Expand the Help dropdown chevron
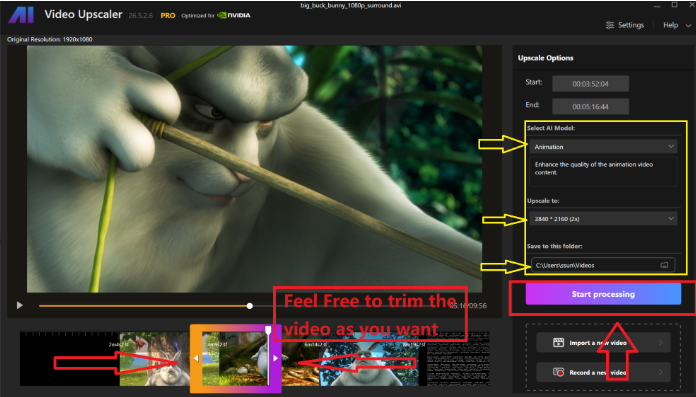Screen dimensions: 696x397 tap(688, 26)
